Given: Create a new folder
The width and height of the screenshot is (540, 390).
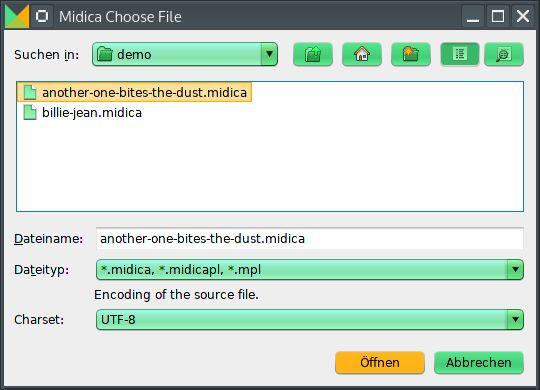Looking at the screenshot, I should 411,54.
